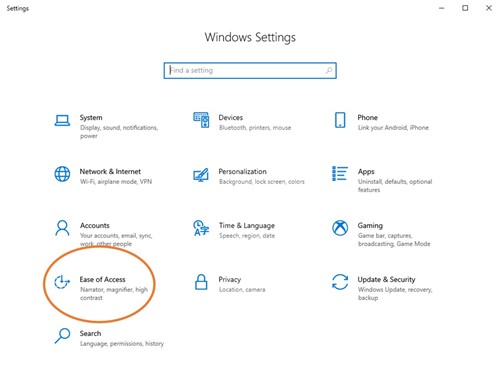This screenshot has width=500, height=382.
Task: Focus the Find a setting search field
Action: (x=250, y=71)
